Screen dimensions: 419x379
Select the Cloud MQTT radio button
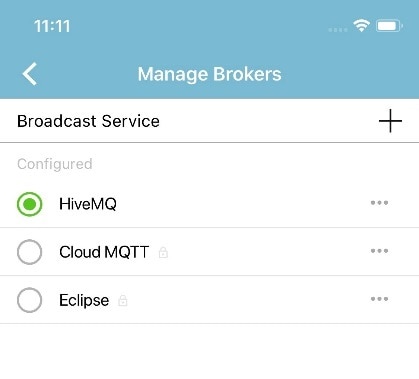click(x=30, y=252)
